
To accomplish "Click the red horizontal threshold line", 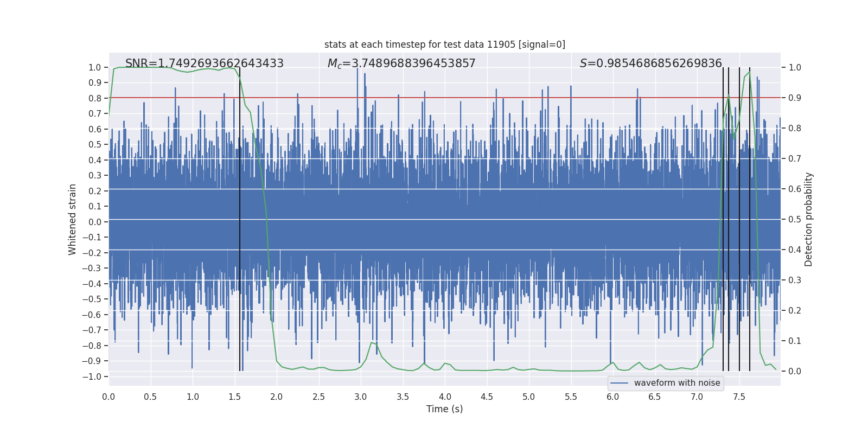I will click(x=445, y=98).
